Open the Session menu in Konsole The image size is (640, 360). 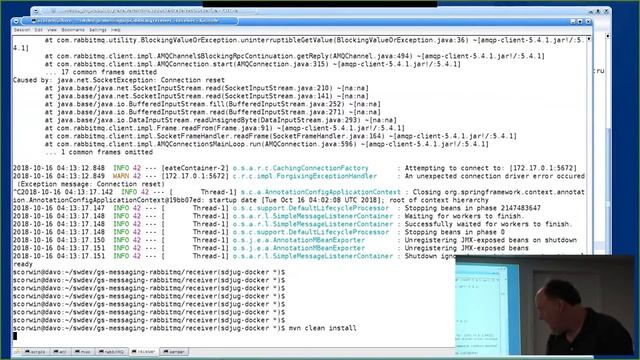[x=22, y=30]
